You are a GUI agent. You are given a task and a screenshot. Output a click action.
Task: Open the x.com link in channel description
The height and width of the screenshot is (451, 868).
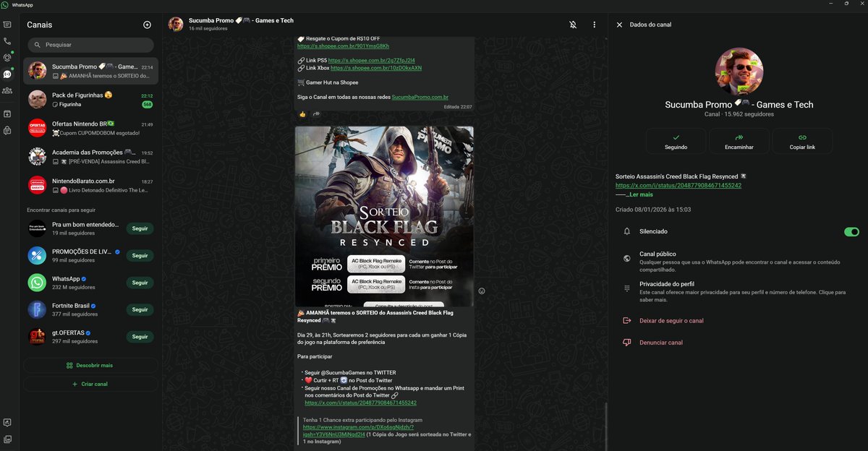coord(678,186)
